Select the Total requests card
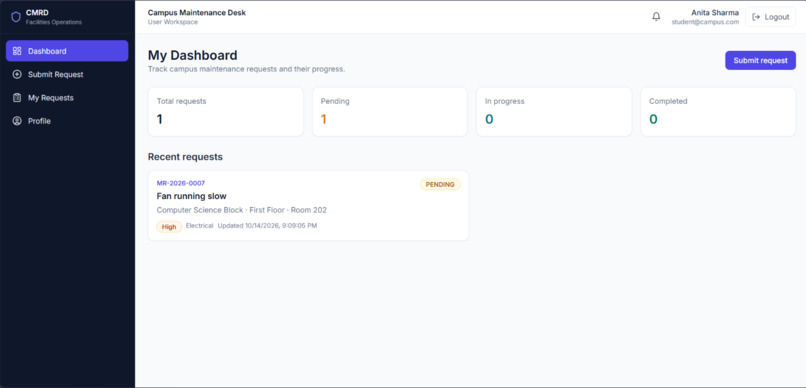Viewport: 806px width, 388px height. pyautogui.click(x=226, y=112)
